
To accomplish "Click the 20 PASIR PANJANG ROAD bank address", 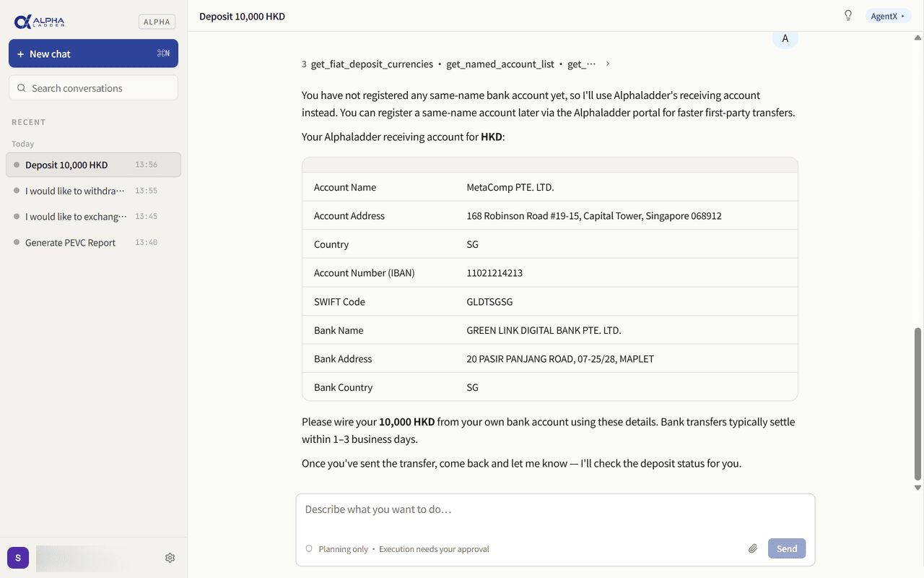I will [560, 359].
